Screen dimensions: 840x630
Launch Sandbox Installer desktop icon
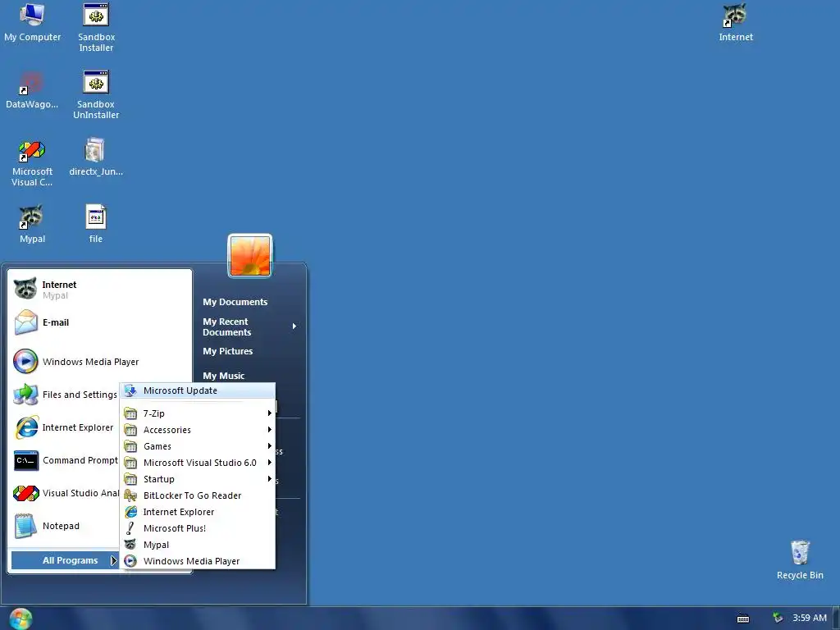96,27
